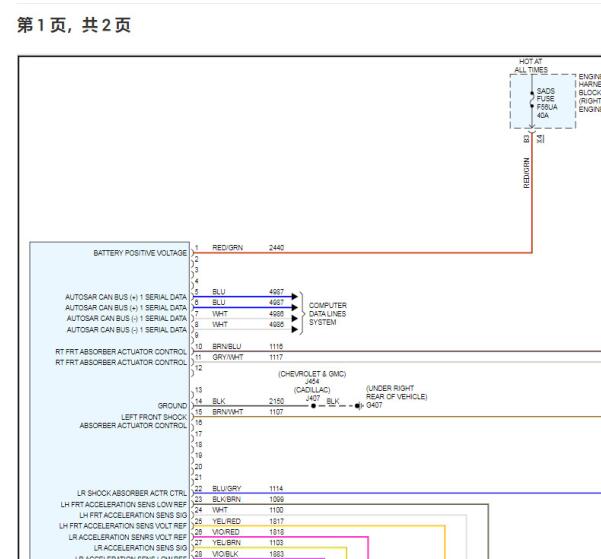Click circuit number 1117
This screenshot has height=559, width=601.
click(x=276, y=357)
